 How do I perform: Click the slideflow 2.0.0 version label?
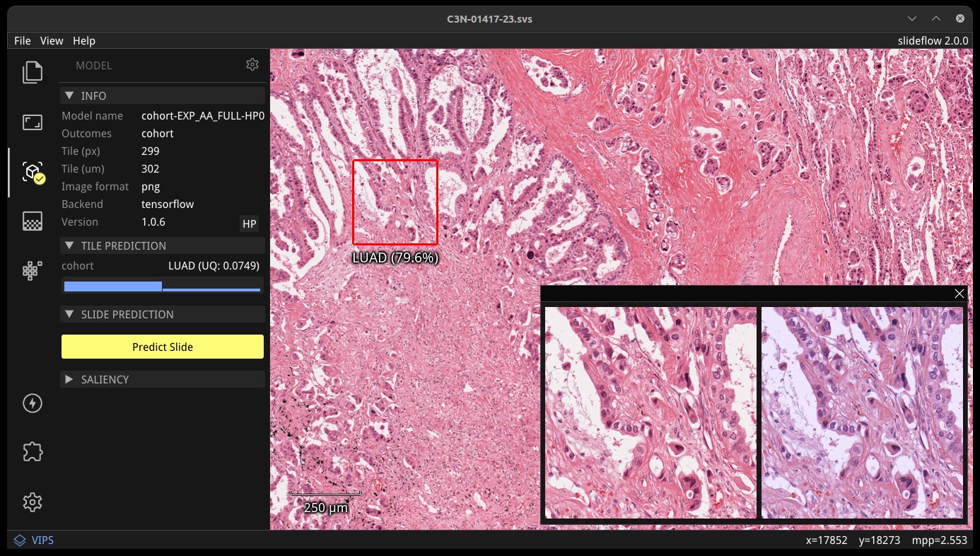pos(933,41)
